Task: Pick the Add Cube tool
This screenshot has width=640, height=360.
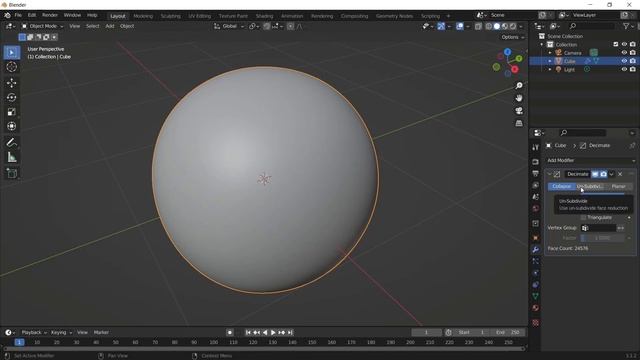Action: coord(12,173)
